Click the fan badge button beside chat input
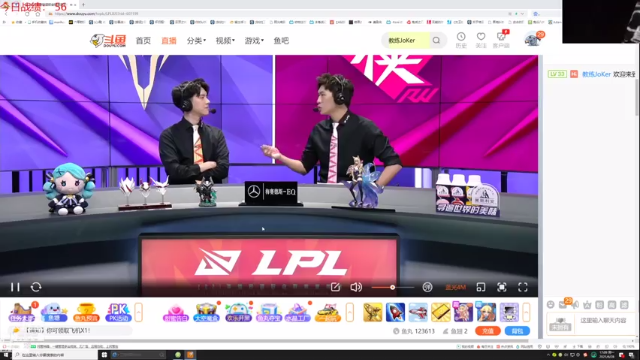Viewport: 640px width, 360px height. point(560,324)
